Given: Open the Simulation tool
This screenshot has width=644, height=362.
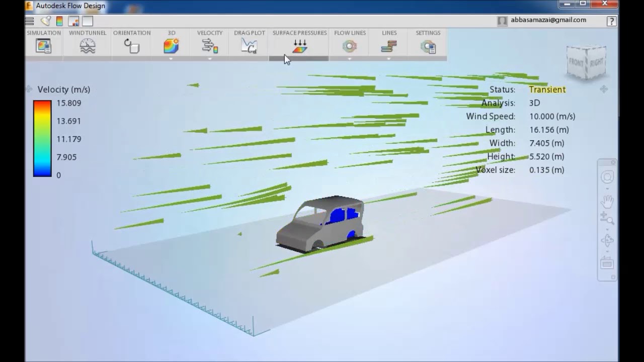Looking at the screenshot, I should point(44,46).
